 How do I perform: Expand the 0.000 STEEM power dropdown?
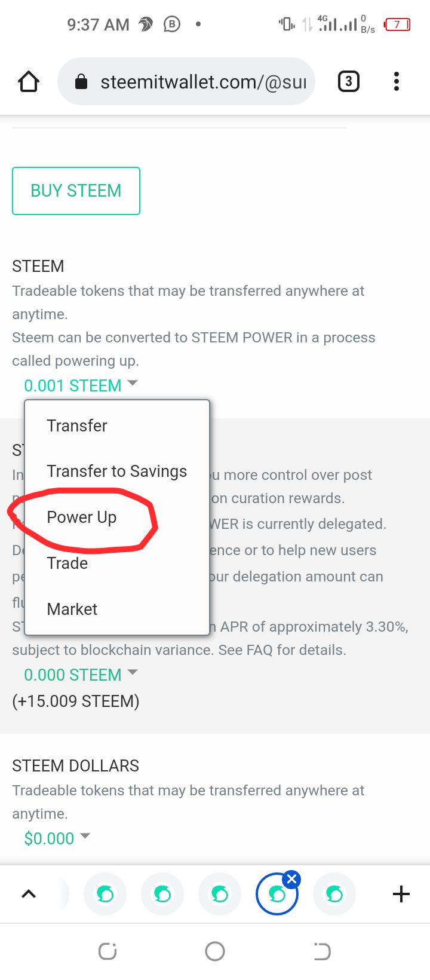81,675
